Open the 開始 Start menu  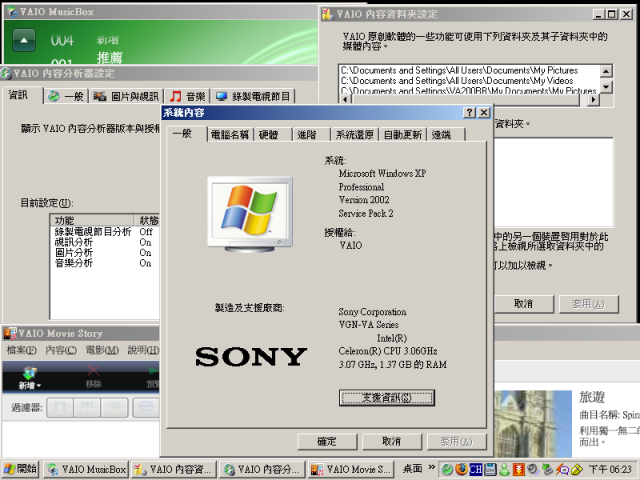(20, 469)
